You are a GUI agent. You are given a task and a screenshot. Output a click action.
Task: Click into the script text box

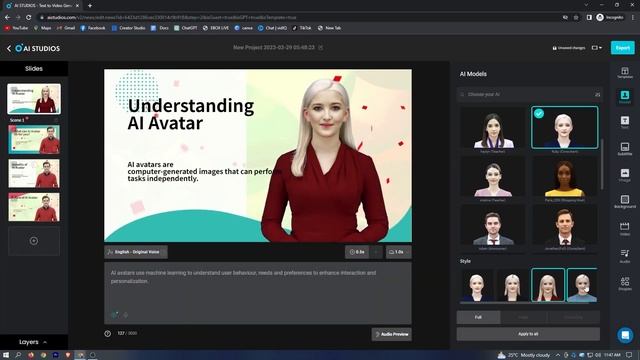point(258,293)
